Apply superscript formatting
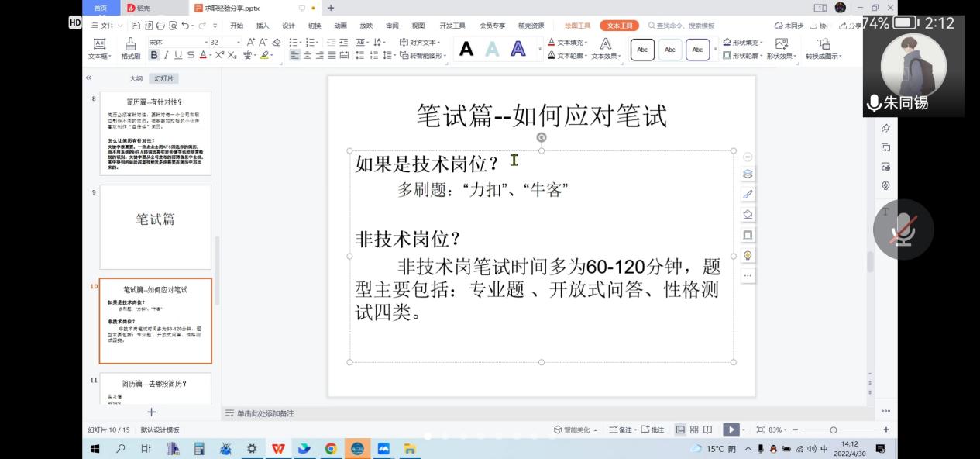Screen dimensions: 980x459 coord(219,55)
